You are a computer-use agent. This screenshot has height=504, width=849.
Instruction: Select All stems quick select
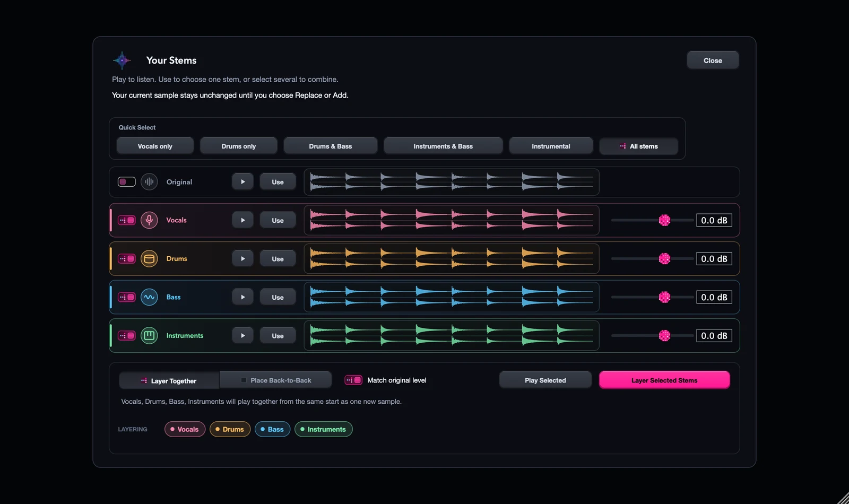coord(638,146)
